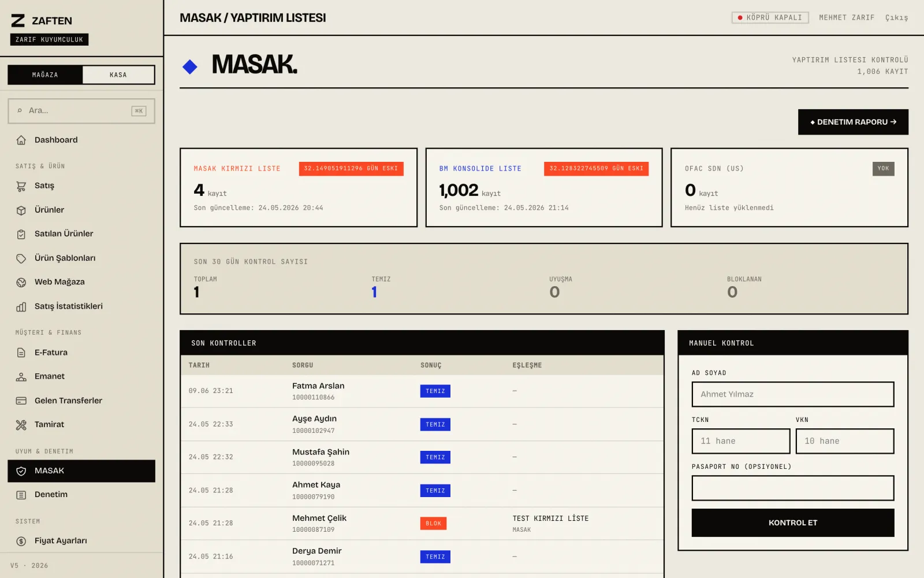This screenshot has height=578, width=924.
Task: Click the Satılan Ürünler clipboard icon
Action: coord(21,234)
